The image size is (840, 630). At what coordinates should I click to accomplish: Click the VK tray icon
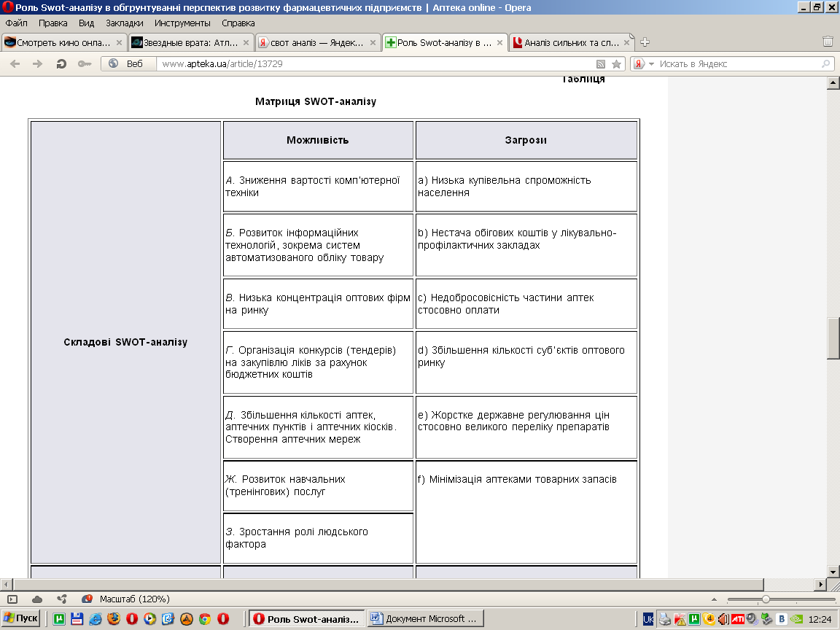(x=782, y=619)
